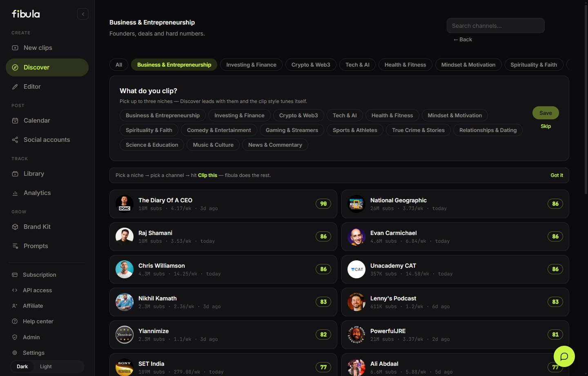Toggle True Crime & Stories niche chip

coord(418,130)
